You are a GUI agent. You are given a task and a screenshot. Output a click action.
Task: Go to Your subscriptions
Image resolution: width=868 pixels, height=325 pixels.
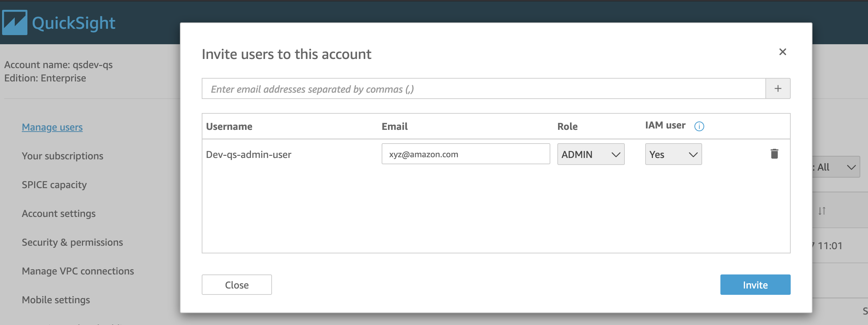point(63,156)
